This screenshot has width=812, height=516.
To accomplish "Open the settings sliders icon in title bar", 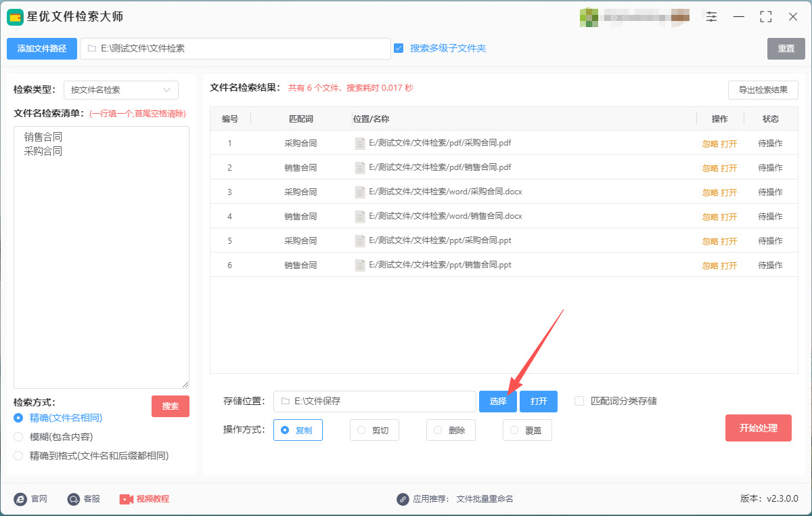I will click(x=711, y=17).
